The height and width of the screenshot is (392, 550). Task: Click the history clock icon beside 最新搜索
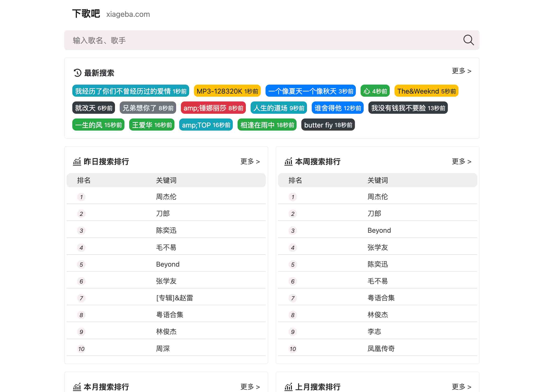(77, 73)
